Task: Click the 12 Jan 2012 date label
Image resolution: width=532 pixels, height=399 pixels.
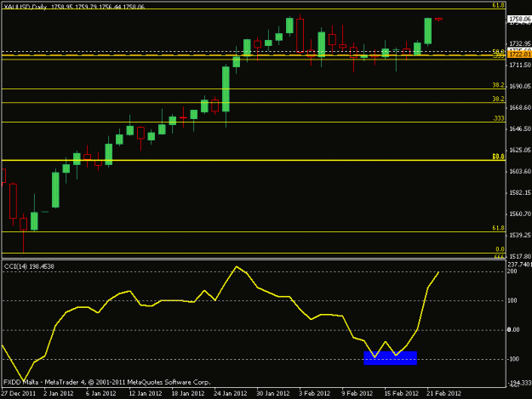Action: point(146,394)
